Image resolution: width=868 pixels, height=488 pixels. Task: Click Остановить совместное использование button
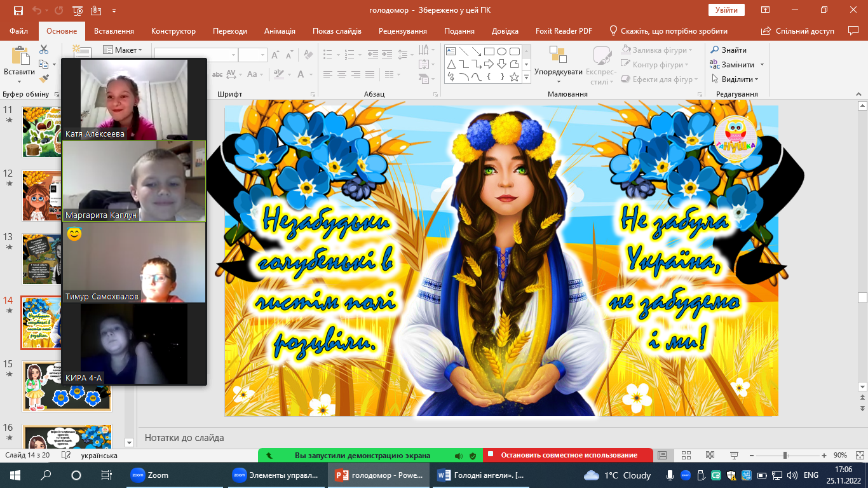point(568,456)
